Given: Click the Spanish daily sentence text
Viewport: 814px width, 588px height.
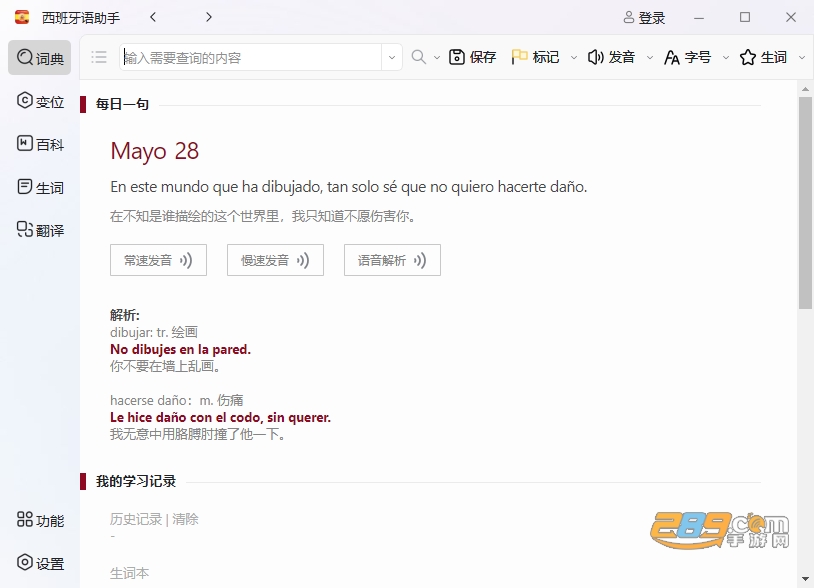Looking at the screenshot, I should tap(348, 187).
